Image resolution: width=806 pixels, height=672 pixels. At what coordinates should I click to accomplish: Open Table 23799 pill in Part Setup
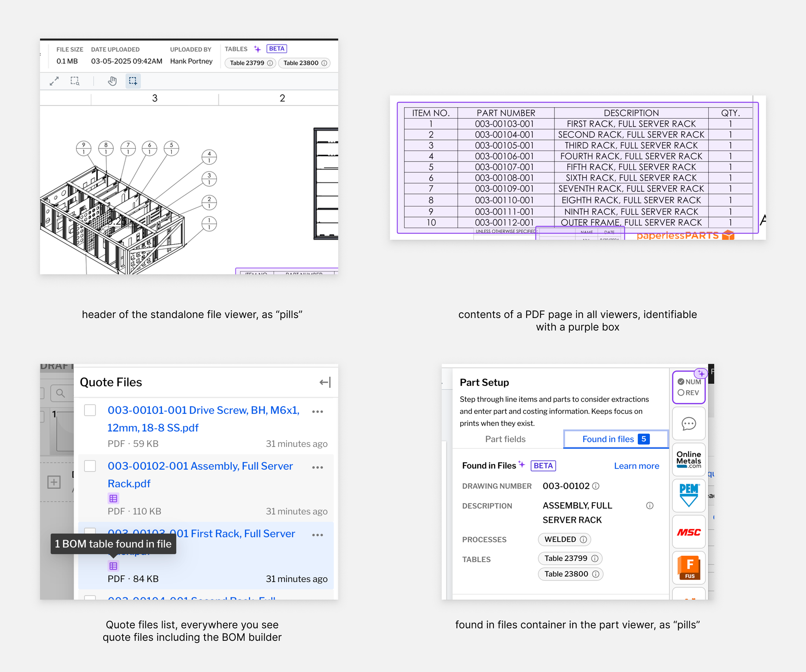(x=570, y=559)
